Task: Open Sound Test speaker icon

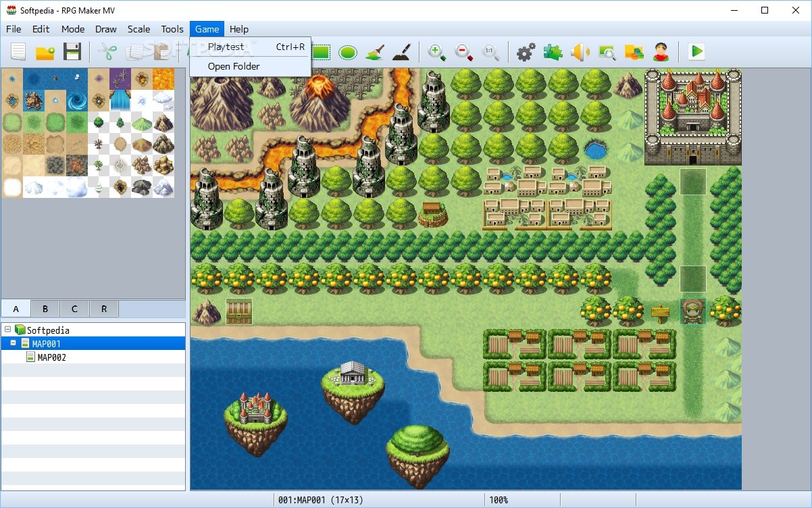Action: pyautogui.click(x=580, y=51)
